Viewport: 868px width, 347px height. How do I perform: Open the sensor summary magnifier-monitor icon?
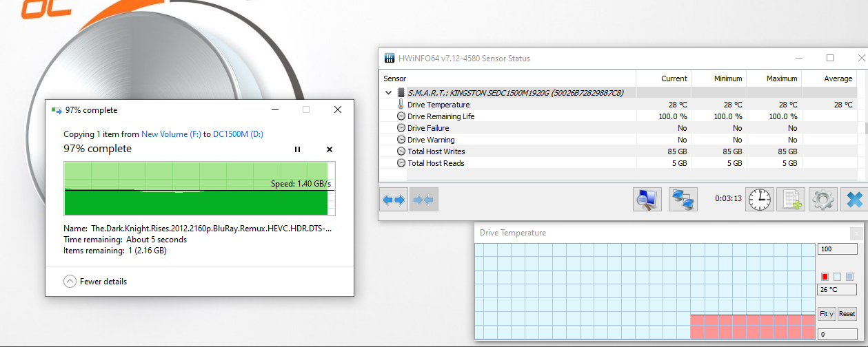647,200
